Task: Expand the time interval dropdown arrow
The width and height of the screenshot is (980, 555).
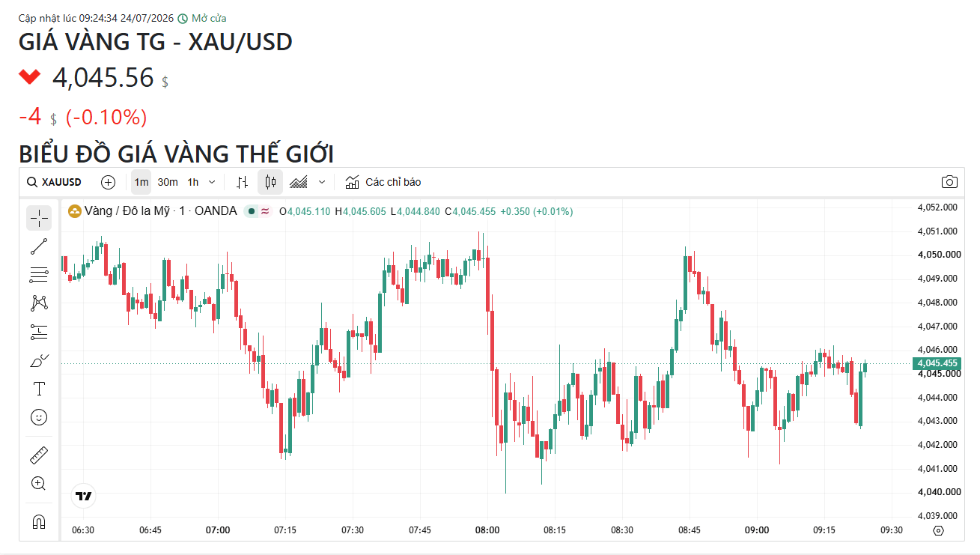Action: (212, 182)
